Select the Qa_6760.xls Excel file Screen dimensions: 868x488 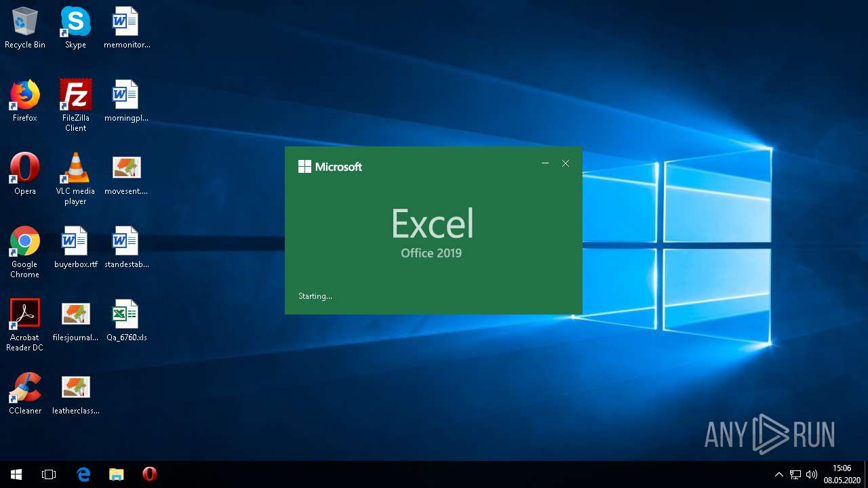click(126, 321)
